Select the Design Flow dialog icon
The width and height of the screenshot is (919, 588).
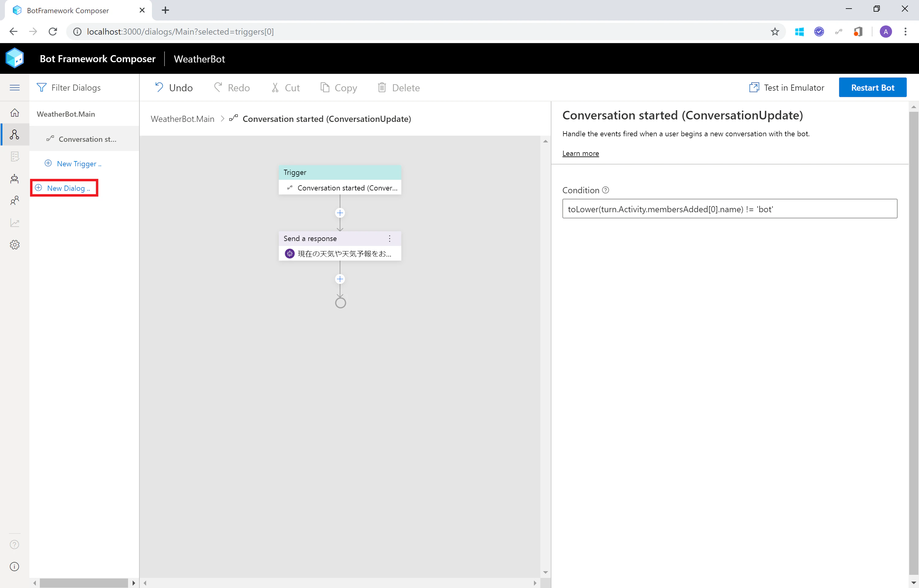(14, 134)
